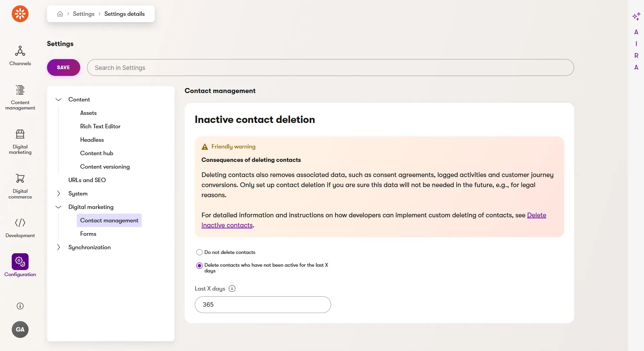Viewport: 644px width, 351px height.
Task: Collapse the Digital marketing tree node
Action: 58,207
